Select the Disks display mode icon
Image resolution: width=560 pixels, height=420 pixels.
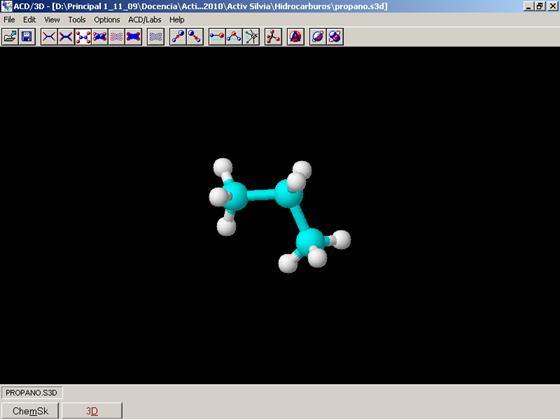[x=134, y=37]
